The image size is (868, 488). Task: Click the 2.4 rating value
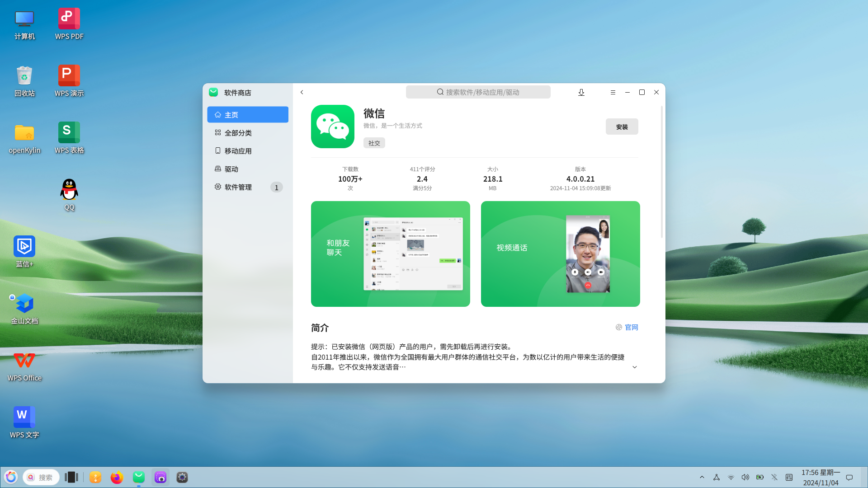422,179
